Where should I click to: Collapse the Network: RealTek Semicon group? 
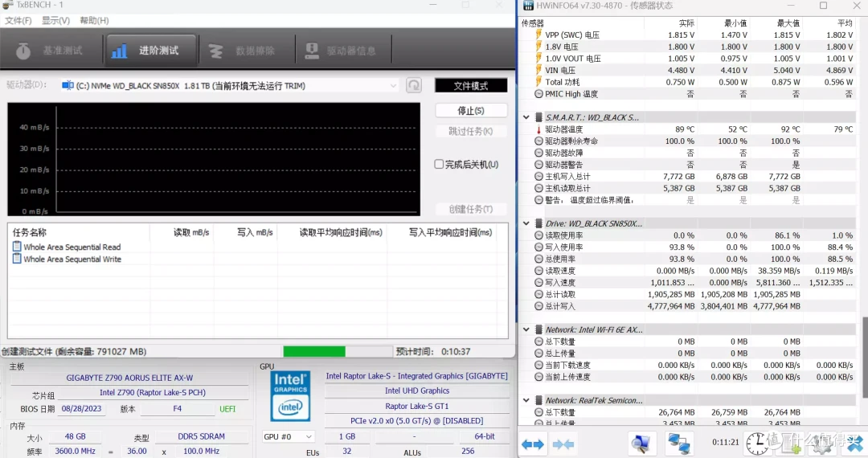point(526,400)
